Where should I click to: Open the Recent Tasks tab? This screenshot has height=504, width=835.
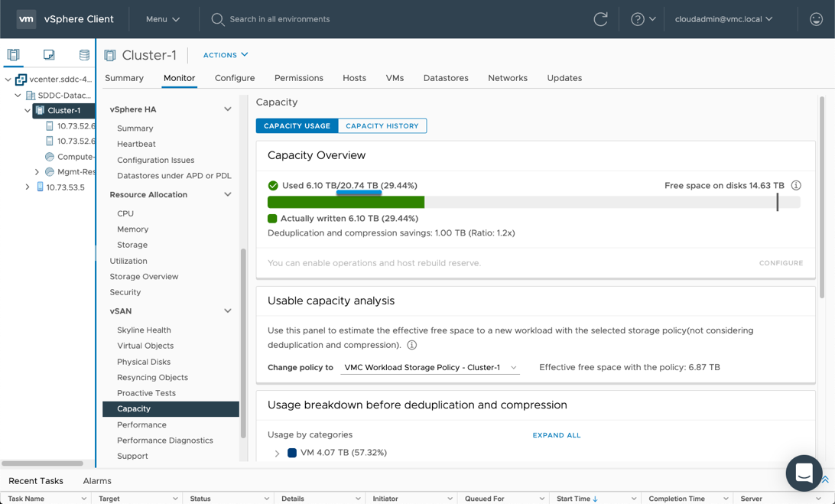point(36,480)
